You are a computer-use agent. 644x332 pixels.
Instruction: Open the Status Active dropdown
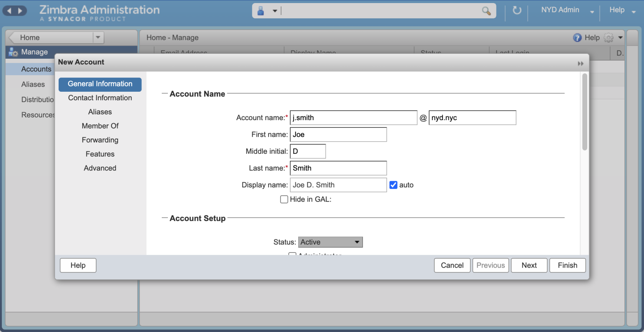tap(330, 242)
